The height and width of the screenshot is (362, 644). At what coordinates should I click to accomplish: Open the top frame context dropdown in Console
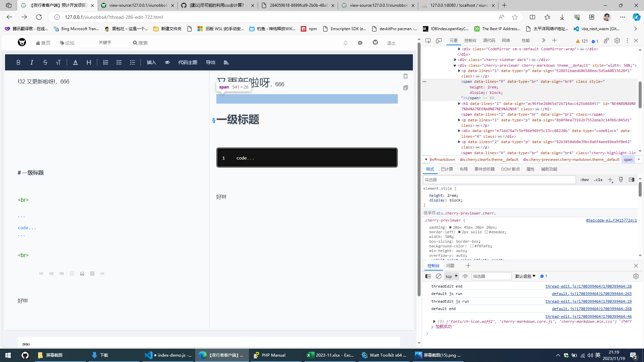tap(451, 276)
